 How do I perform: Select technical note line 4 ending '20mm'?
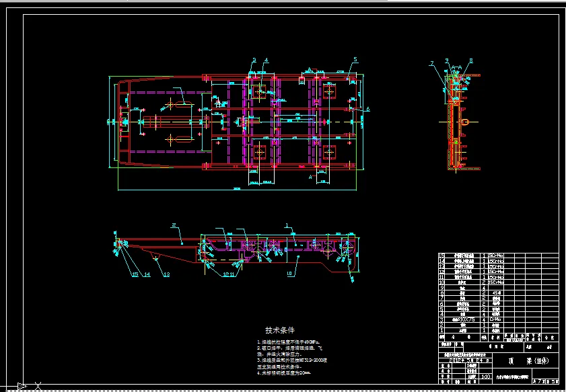click(x=285, y=373)
